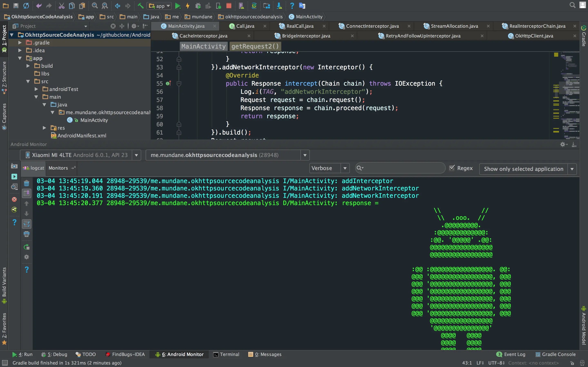588x367 pixels.
Task: Toggle soft-wrap icon in logcat sidebar
Action: (x=27, y=224)
